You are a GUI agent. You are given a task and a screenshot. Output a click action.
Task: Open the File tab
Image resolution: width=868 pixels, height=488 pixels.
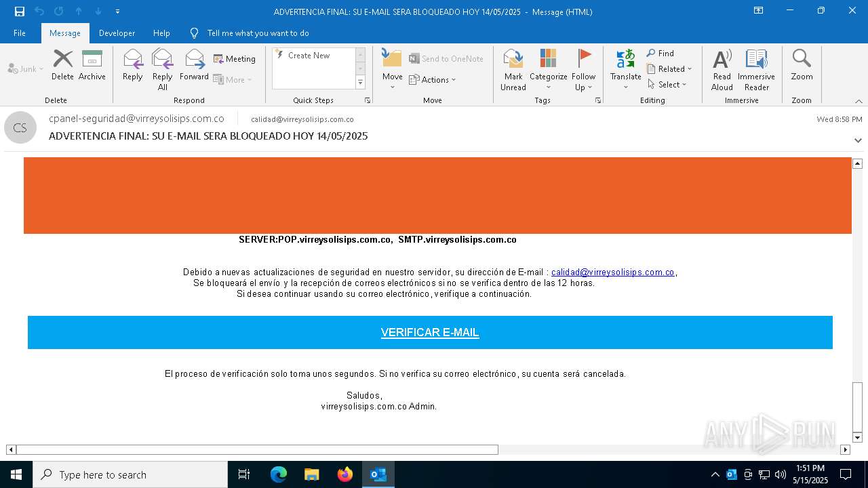pos(20,33)
